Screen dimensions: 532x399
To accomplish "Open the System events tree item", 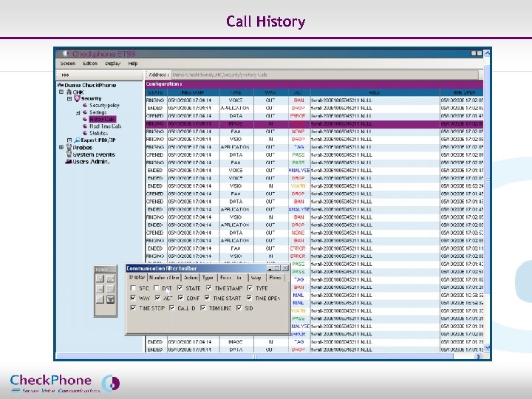I will tap(94, 154).
